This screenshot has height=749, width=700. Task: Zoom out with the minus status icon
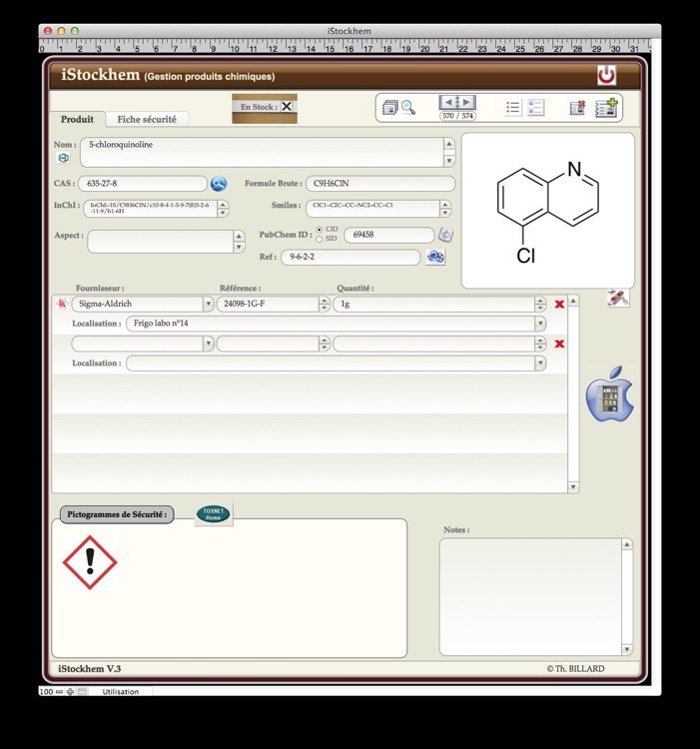tap(59, 692)
